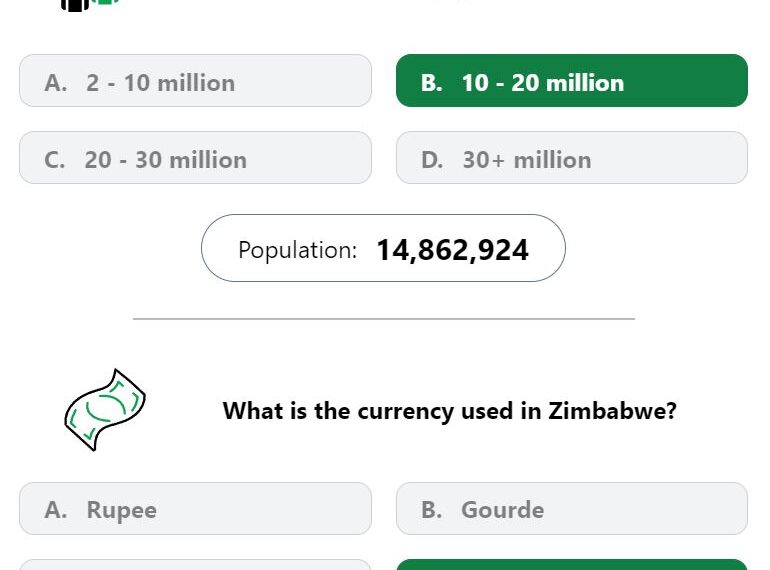Click the word "Zimbabwe?" in the question
Image resolution: width=770 pixels, height=570 pixels.
[612, 410]
